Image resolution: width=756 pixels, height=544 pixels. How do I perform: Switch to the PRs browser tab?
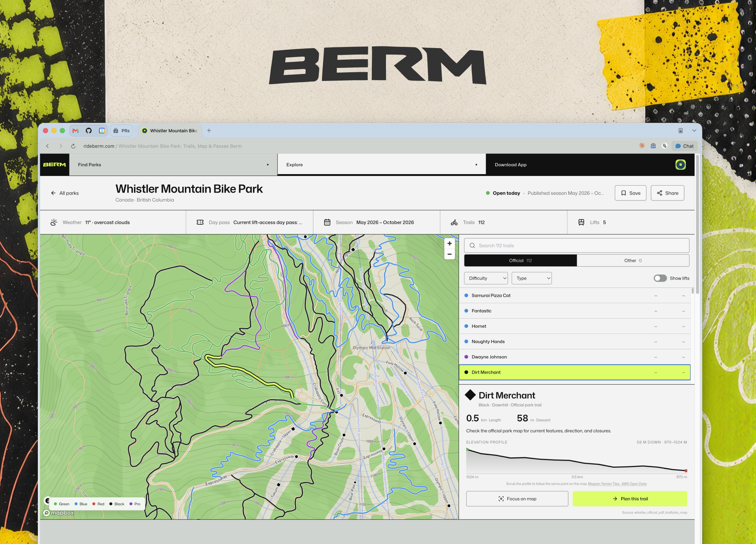[121, 131]
